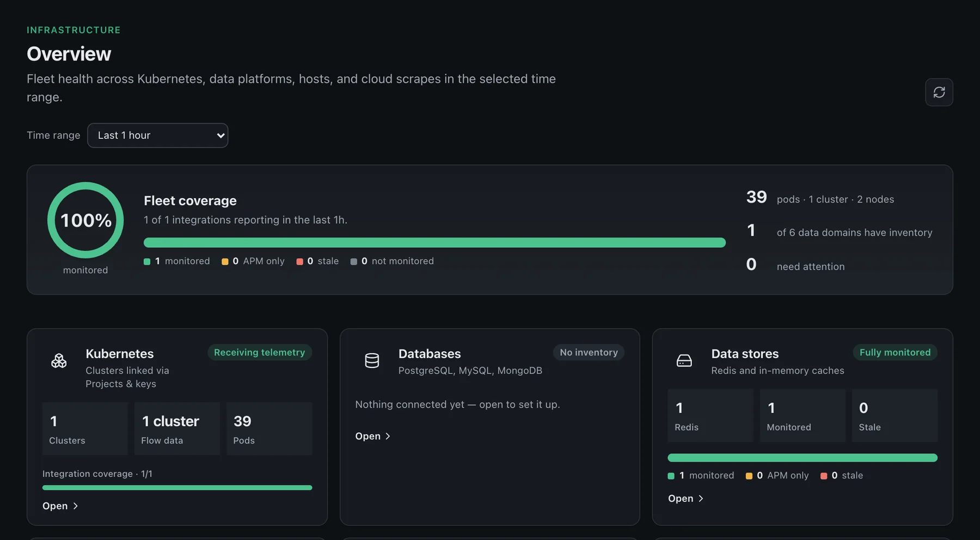Viewport: 980px width, 540px height.
Task: Click the Databases cylinder icon
Action: click(x=372, y=360)
